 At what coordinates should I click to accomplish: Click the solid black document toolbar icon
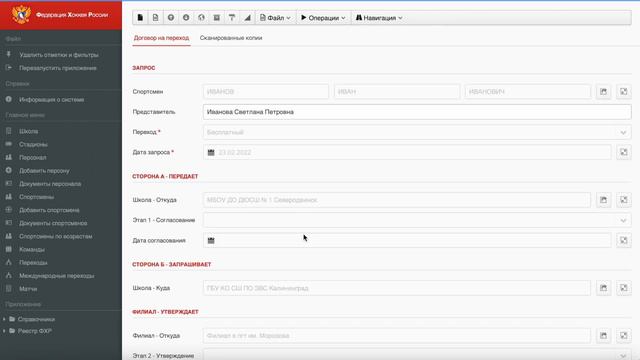coord(140,18)
